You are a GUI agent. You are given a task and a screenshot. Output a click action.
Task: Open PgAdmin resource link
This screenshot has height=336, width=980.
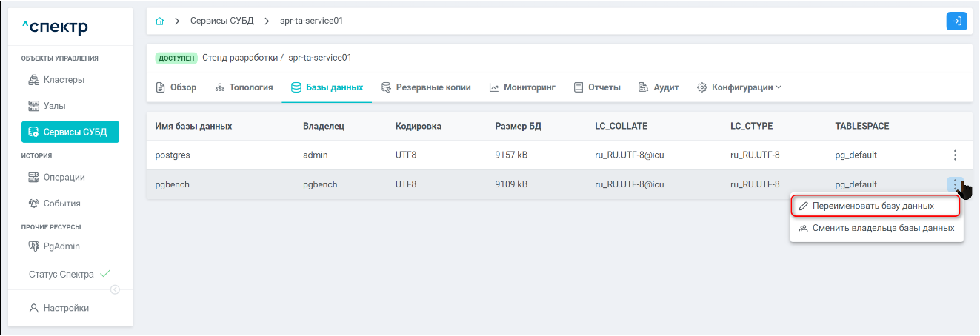(61, 246)
